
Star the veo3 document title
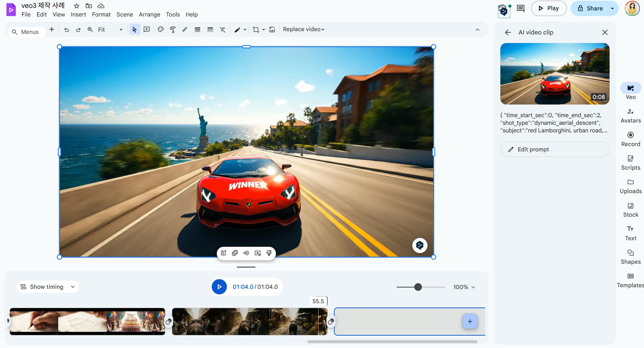click(76, 6)
